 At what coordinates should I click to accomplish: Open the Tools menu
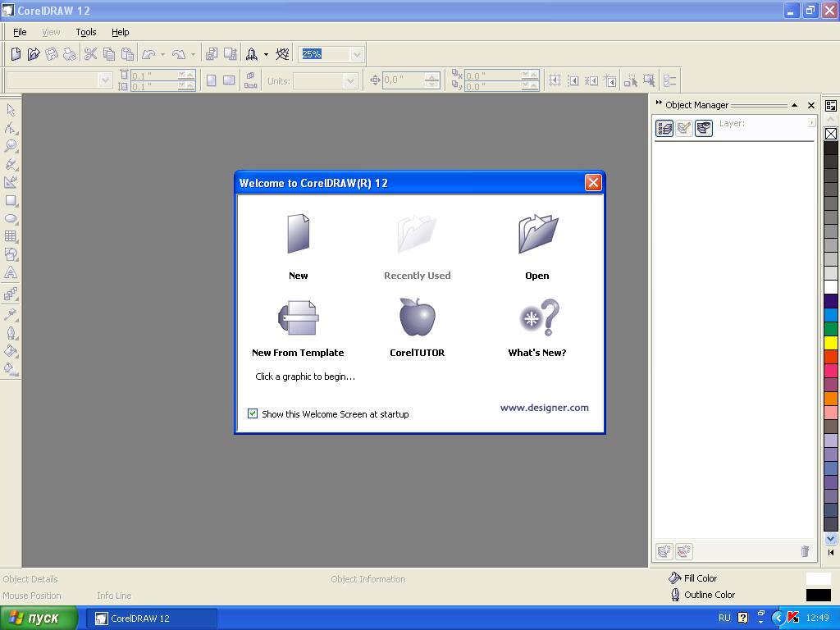(x=85, y=32)
